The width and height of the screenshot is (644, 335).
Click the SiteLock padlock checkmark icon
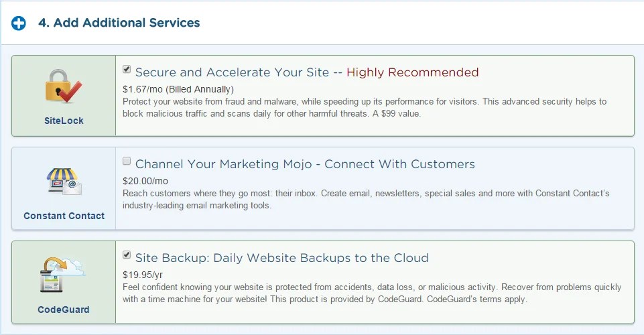pos(63,86)
